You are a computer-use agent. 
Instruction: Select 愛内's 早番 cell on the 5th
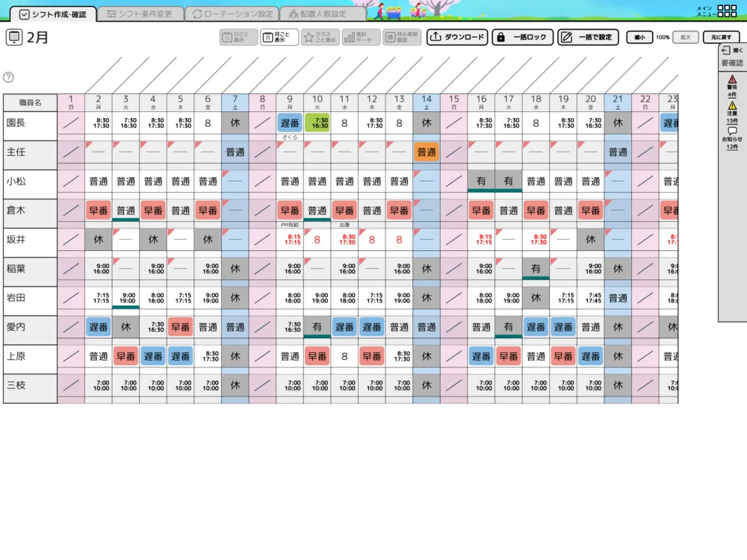coord(181,327)
